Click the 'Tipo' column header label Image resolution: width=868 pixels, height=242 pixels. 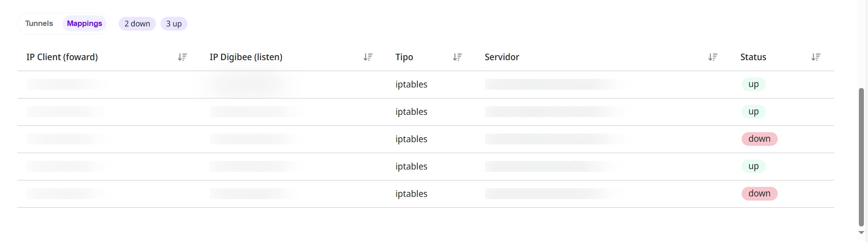(x=404, y=57)
